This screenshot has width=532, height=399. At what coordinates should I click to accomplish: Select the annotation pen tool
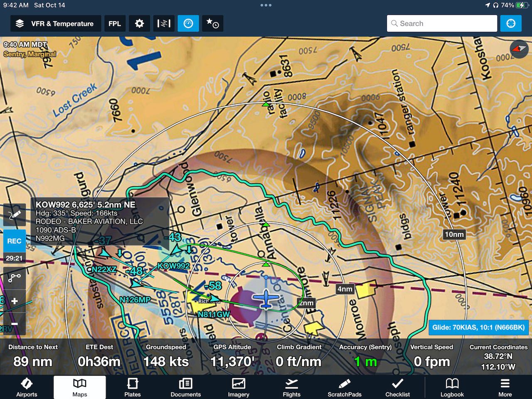pyautogui.click(x=15, y=215)
